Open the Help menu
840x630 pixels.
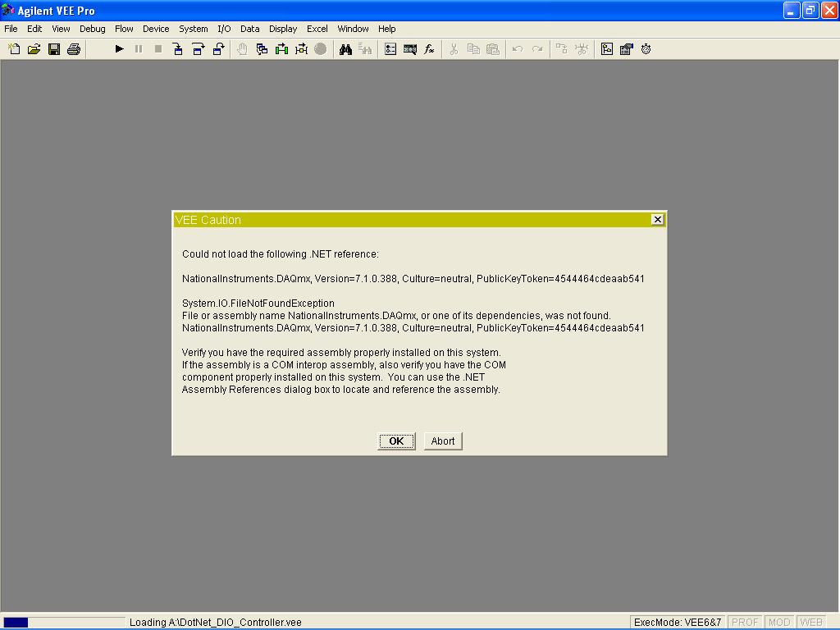tap(386, 29)
